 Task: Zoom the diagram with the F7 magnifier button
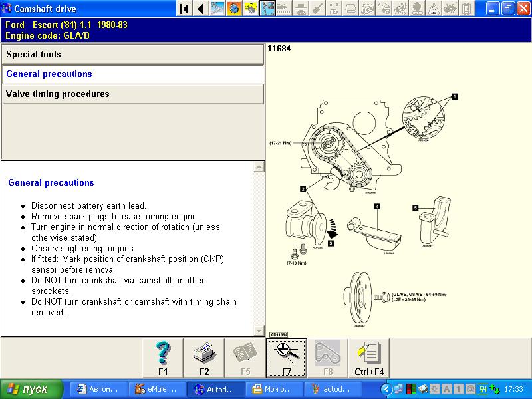pyautogui.click(x=287, y=358)
